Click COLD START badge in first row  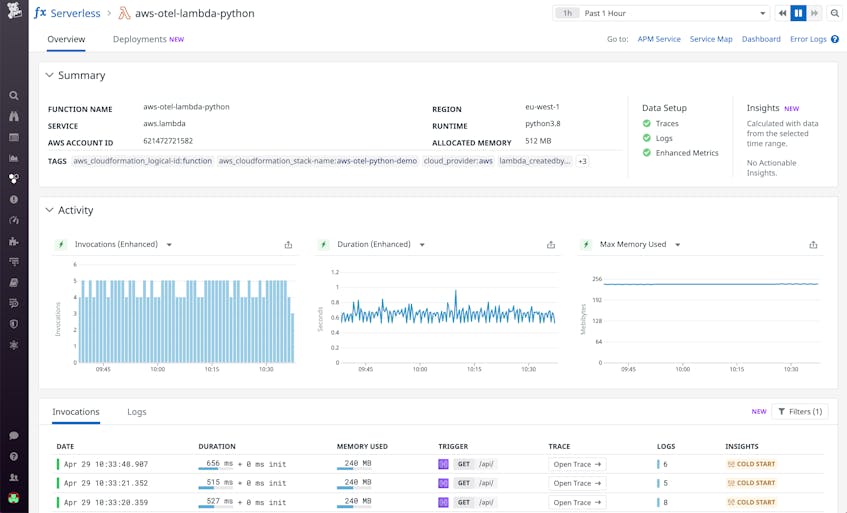click(751, 464)
